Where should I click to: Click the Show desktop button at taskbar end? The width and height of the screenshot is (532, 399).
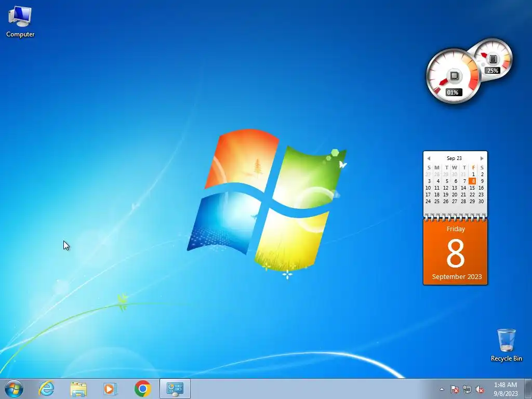(528, 389)
